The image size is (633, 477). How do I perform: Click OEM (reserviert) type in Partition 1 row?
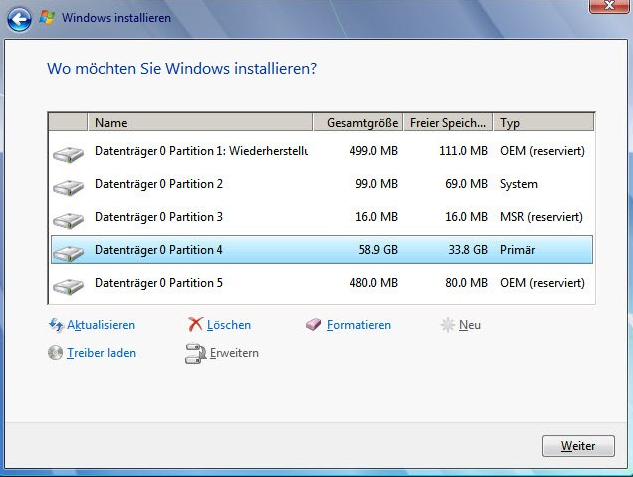click(x=542, y=151)
